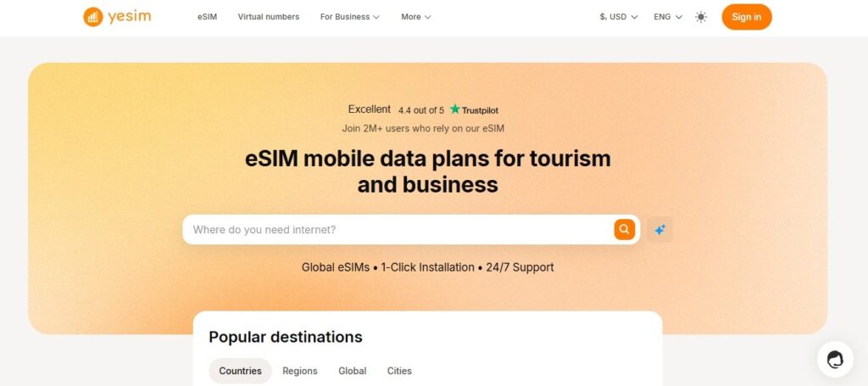Toggle the light/dark theme sun icon
The image size is (868, 386).
[x=701, y=17]
